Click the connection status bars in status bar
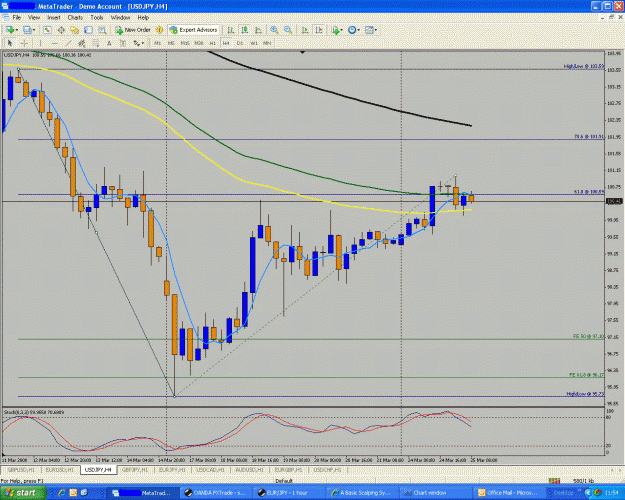625x500 pixels. (554, 481)
